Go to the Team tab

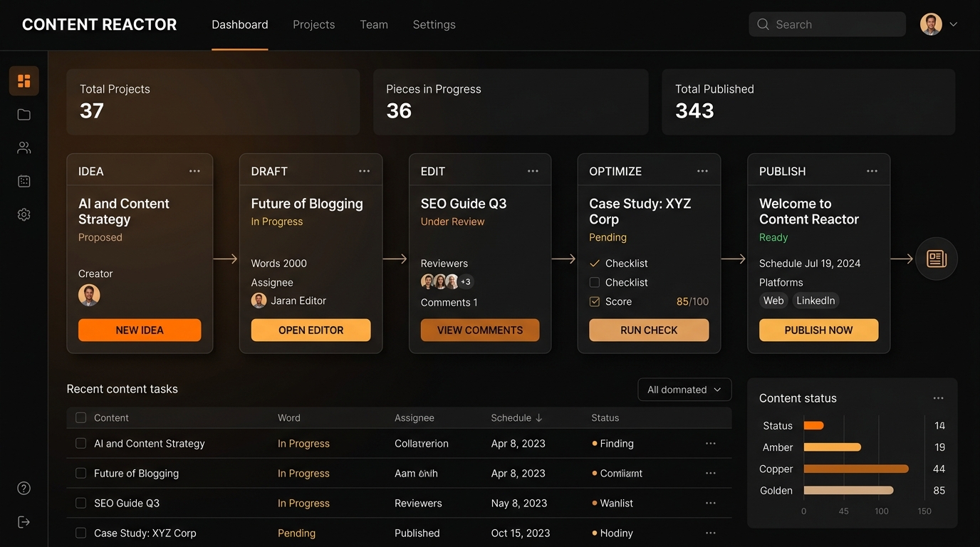point(374,24)
